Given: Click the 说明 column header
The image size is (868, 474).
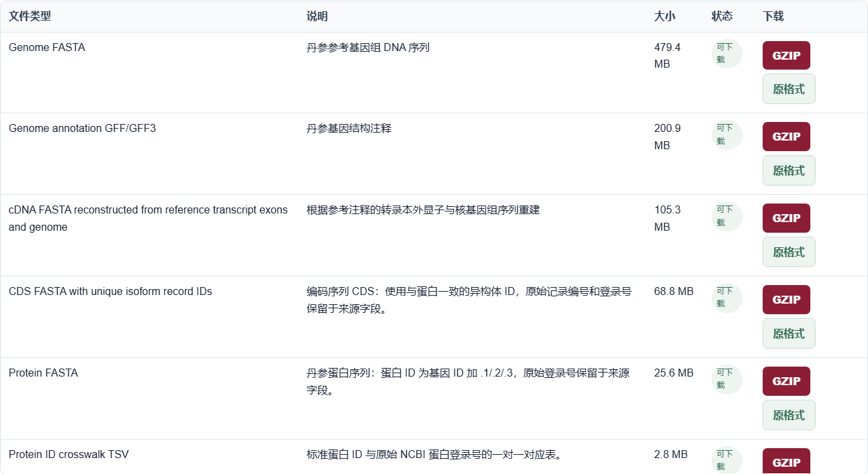Looking at the screenshot, I should [317, 16].
